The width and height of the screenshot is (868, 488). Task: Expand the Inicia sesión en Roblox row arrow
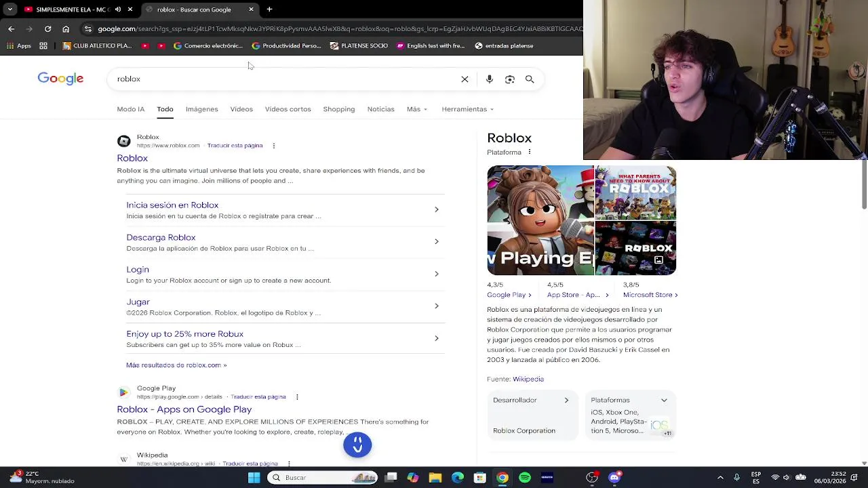coord(436,209)
